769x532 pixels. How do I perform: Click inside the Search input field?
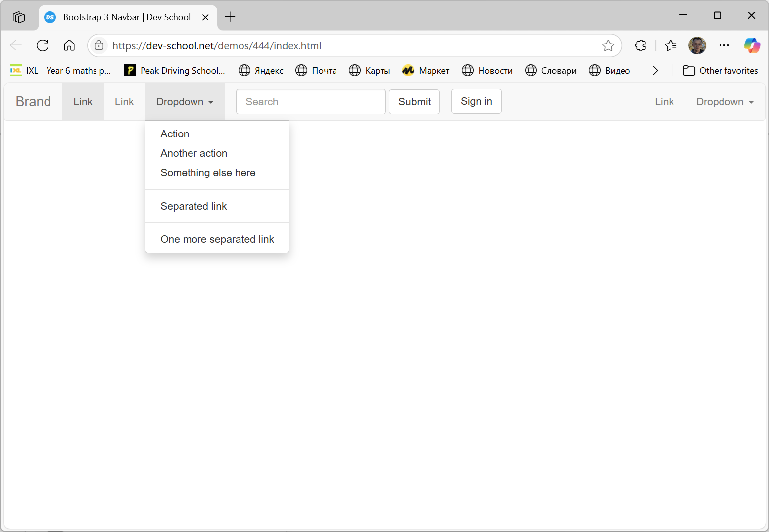[311, 102]
